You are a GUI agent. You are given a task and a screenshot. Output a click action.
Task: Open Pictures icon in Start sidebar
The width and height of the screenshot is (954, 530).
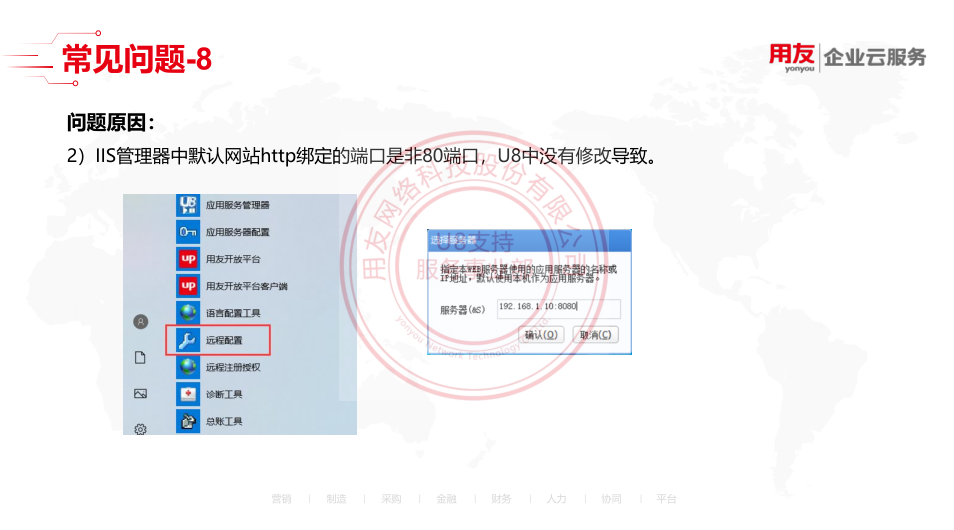click(x=141, y=394)
